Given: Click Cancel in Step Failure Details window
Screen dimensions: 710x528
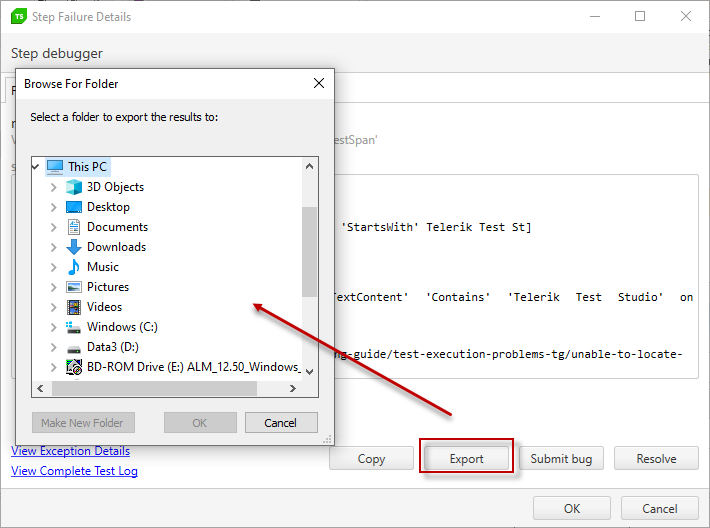Looking at the screenshot, I should pos(660,508).
